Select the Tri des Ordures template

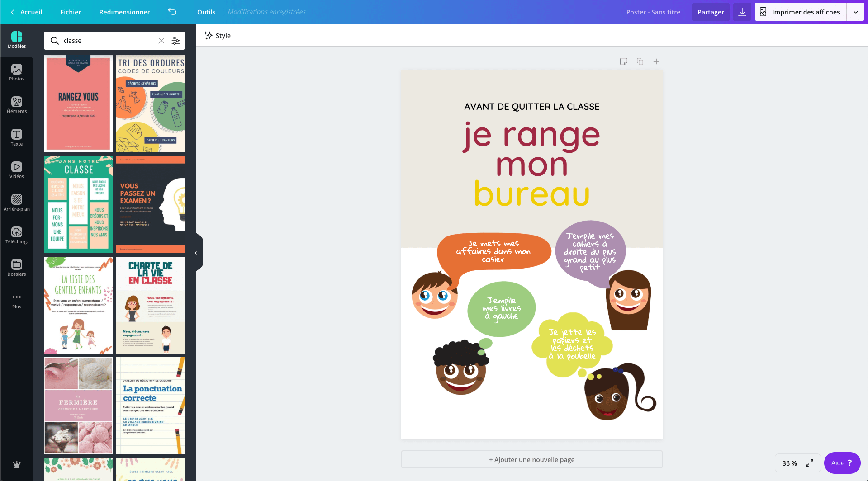[151, 104]
